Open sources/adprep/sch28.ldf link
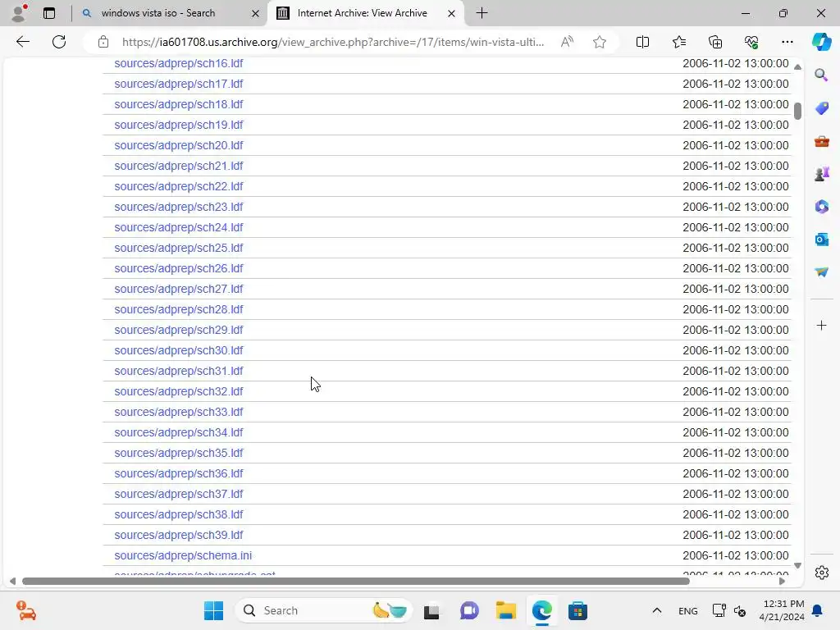The width and height of the screenshot is (840, 630). pos(178,309)
